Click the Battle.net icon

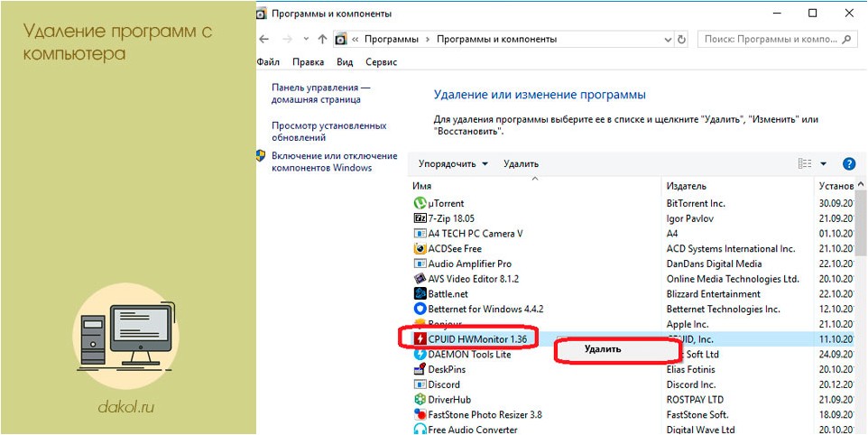tap(420, 294)
